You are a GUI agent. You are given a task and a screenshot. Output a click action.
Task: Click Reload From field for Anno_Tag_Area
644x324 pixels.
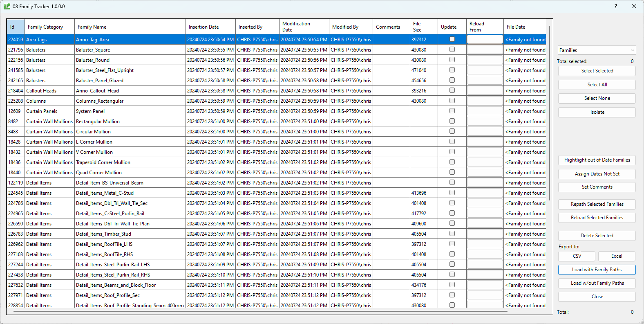(485, 39)
